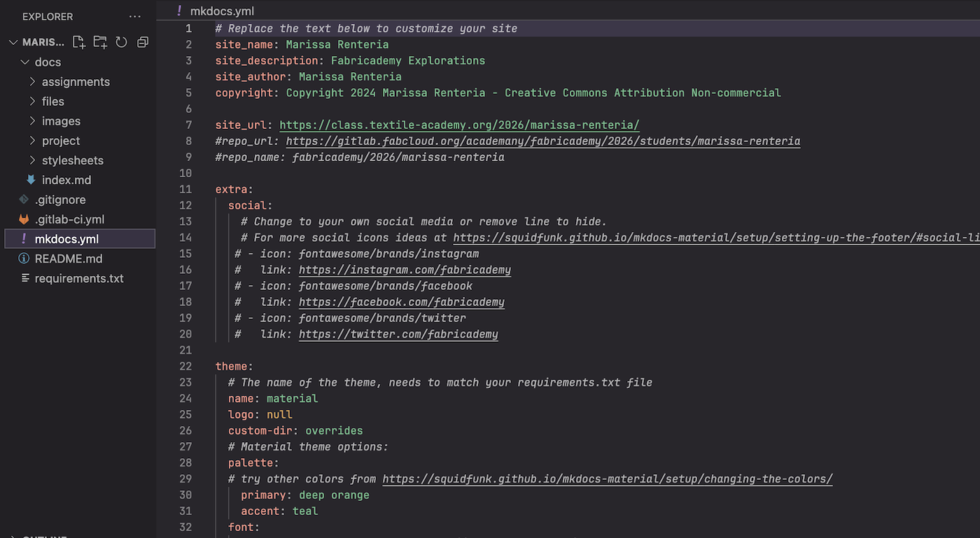The width and height of the screenshot is (980, 538).
Task: Place cursor on the 'deep orange' primary value
Action: (334, 495)
